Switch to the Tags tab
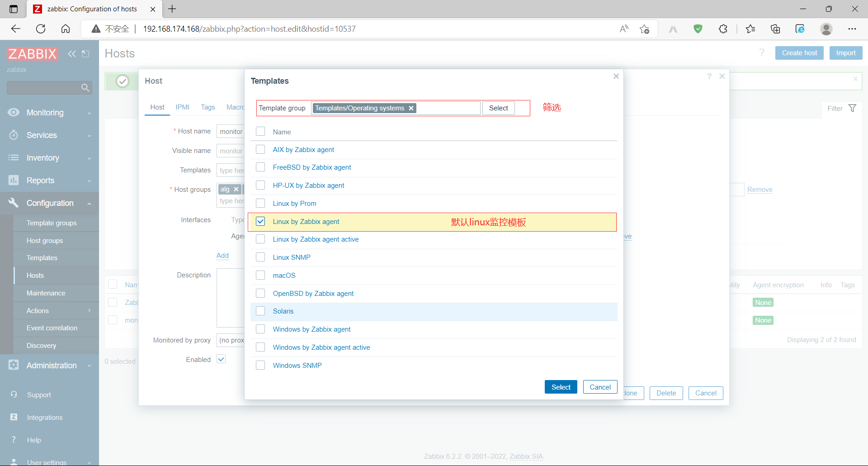This screenshot has height=466, width=868. coord(208,107)
